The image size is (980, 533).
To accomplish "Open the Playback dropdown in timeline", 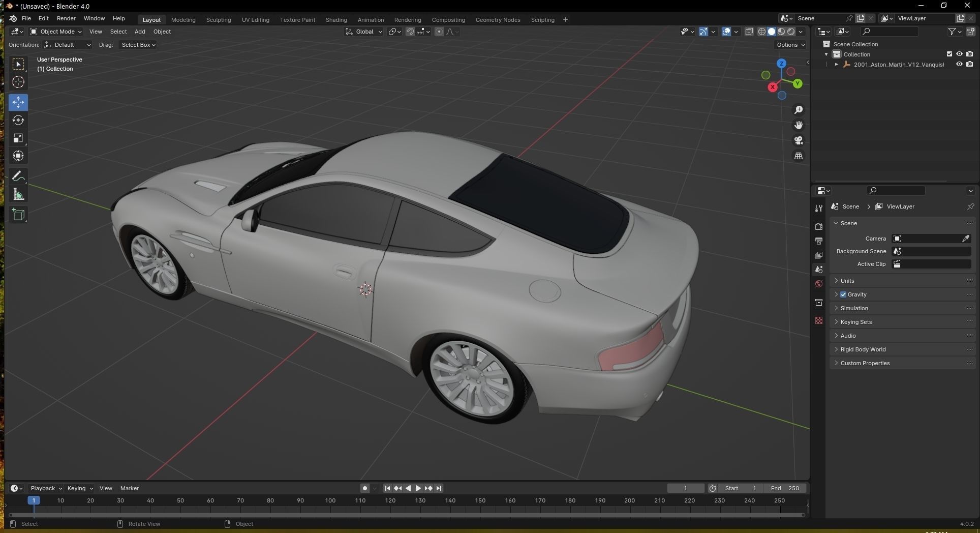I will coord(46,488).
